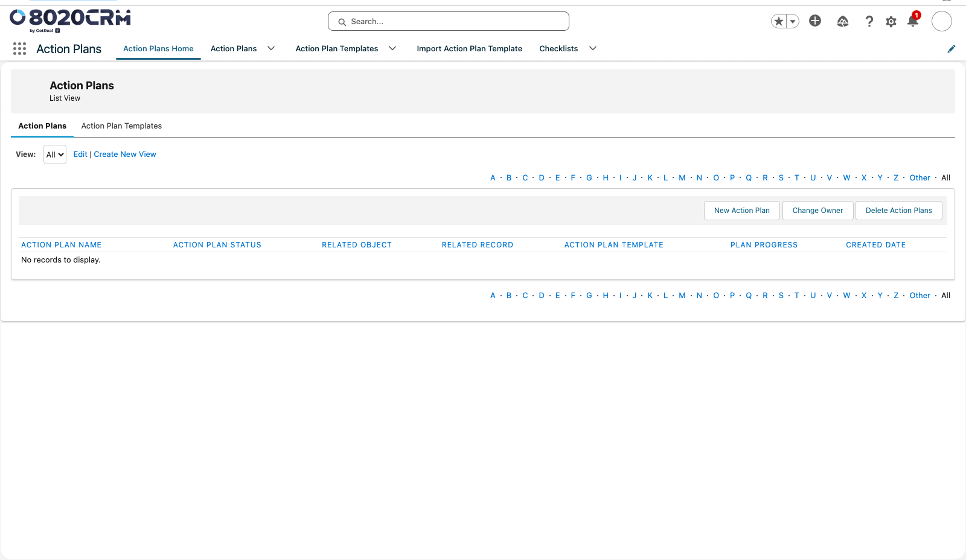Open the user profile avatar
This screenshot has width=966, height=560.
tap(942, 21)
